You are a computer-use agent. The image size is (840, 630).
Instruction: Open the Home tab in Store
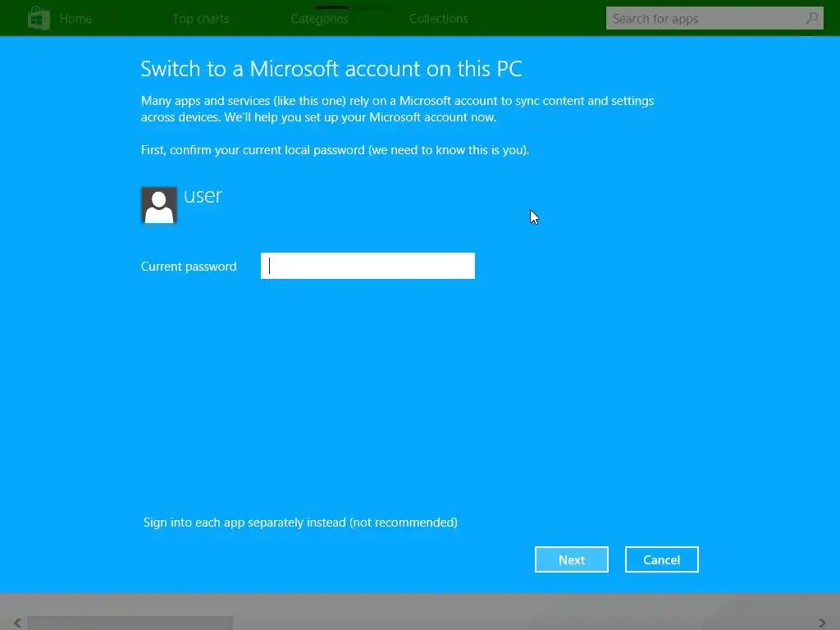pos(75,19)
